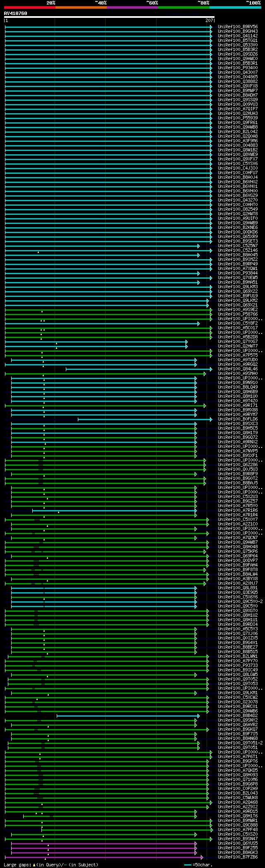
Task: Select label UniRef100_B0FLD6
Action: pyautogui.click(x=238, y=419)
